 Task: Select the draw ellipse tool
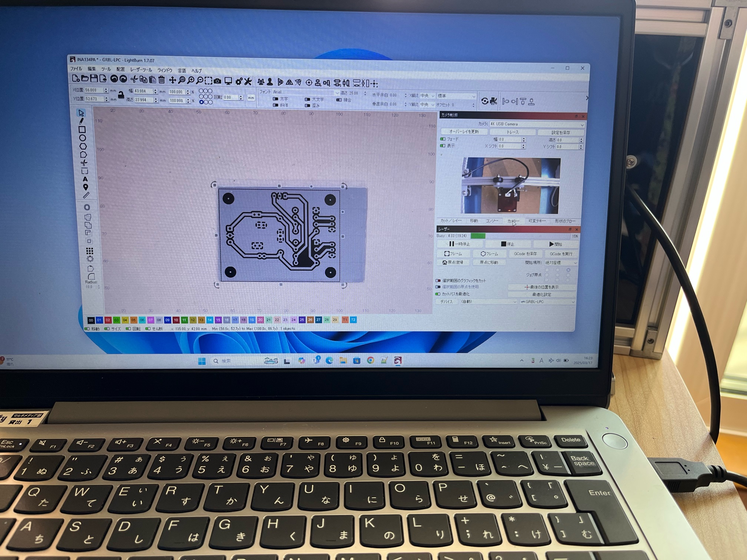point(82,138)
